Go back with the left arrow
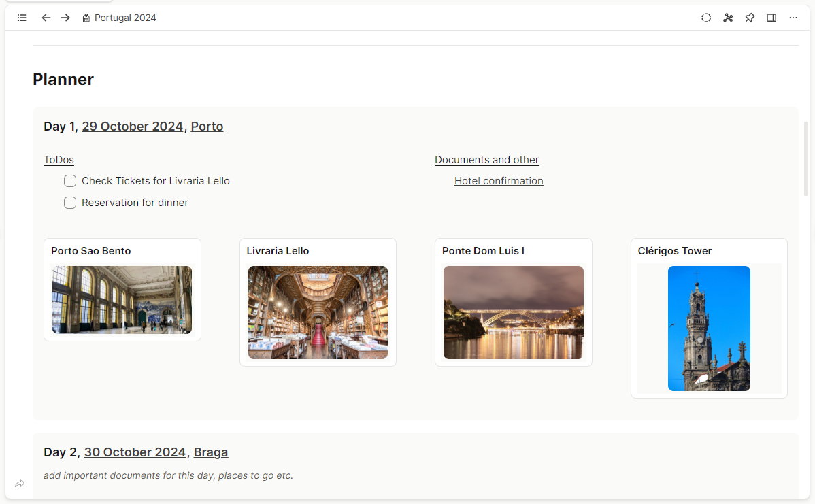815x504 pixels. point(46,18)
